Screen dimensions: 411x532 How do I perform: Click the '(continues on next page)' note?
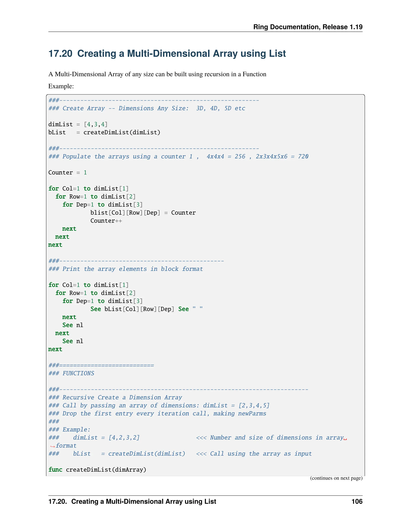tap(336, 478)
